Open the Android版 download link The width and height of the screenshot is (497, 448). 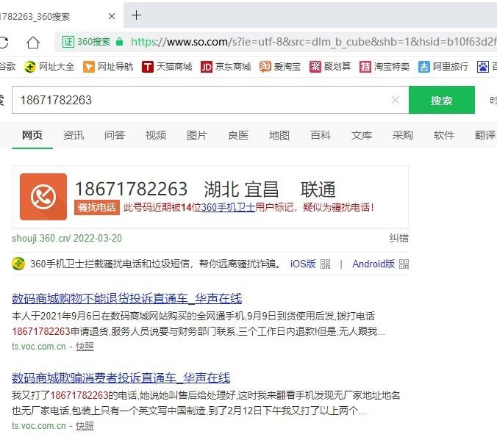(x=373, y=264)
